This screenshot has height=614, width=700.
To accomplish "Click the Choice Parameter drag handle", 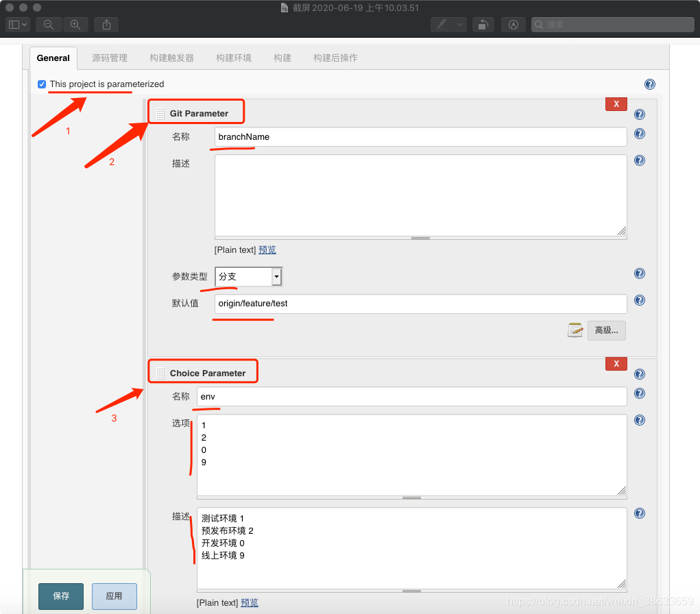I will 160,373.
